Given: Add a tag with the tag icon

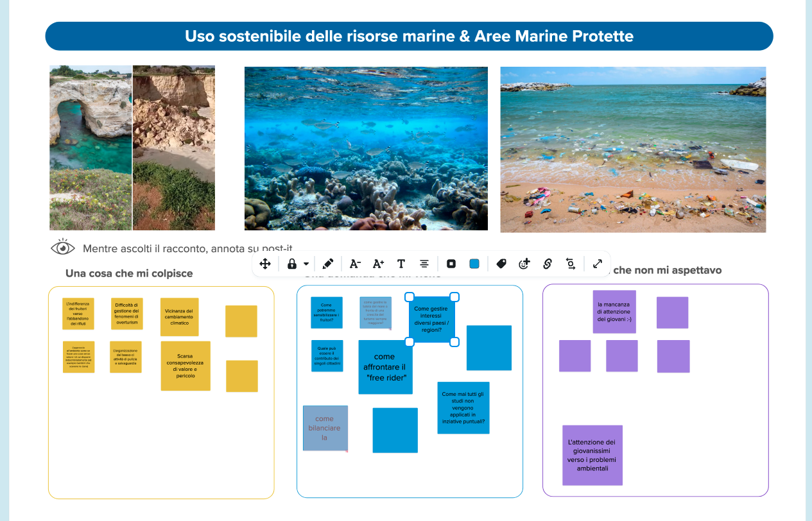Looking at the screenshot, I should point(501,264).
